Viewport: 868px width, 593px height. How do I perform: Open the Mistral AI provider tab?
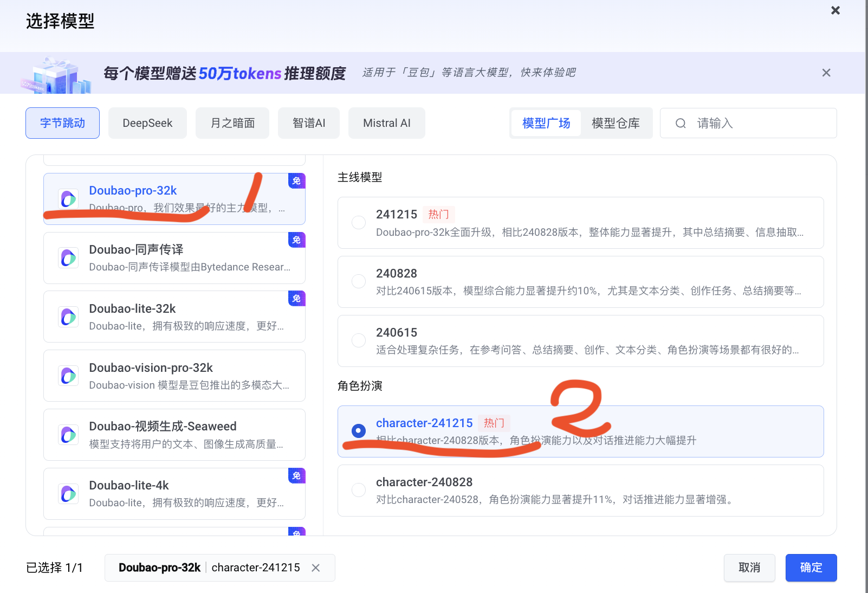[x=386, y=123]
